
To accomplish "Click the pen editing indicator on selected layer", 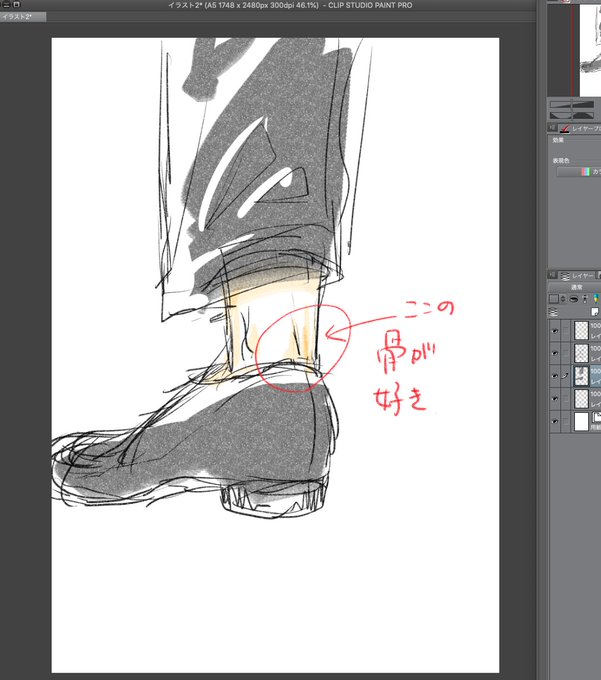I will pos(565,376).
